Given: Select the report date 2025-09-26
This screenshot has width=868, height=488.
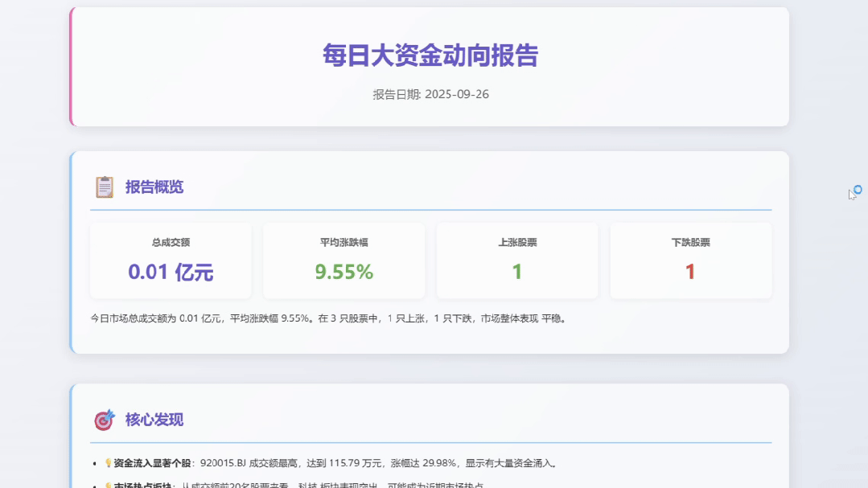Looking at the screenshot, I should [x=431, y=94].
